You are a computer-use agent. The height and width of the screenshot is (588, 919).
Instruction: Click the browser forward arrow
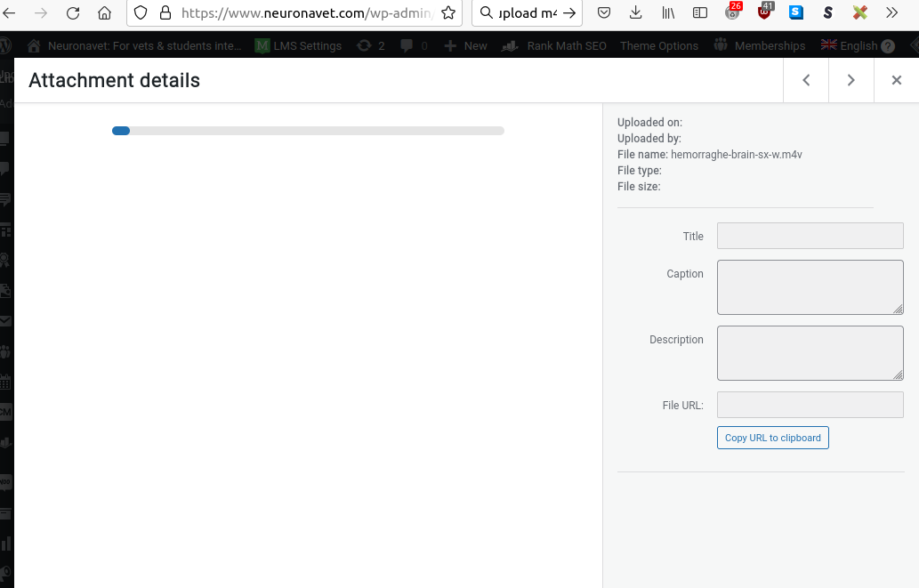coord(40,12)
